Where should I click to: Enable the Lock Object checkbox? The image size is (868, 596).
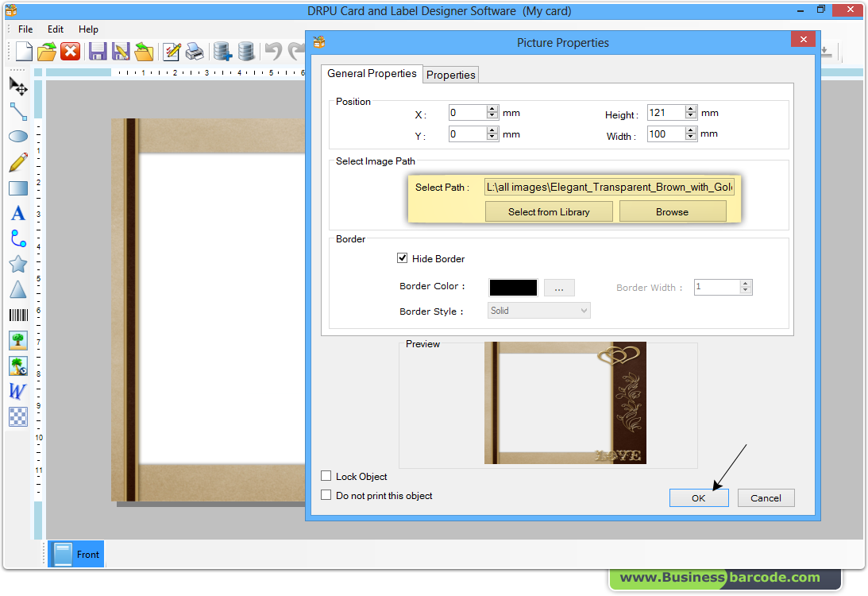click(x=326, y=476)
